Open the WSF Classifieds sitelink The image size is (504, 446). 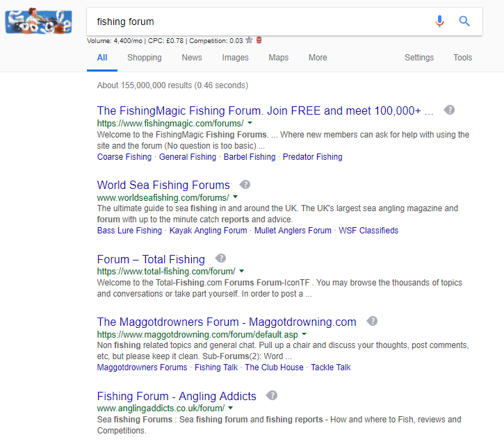(368, 231)
